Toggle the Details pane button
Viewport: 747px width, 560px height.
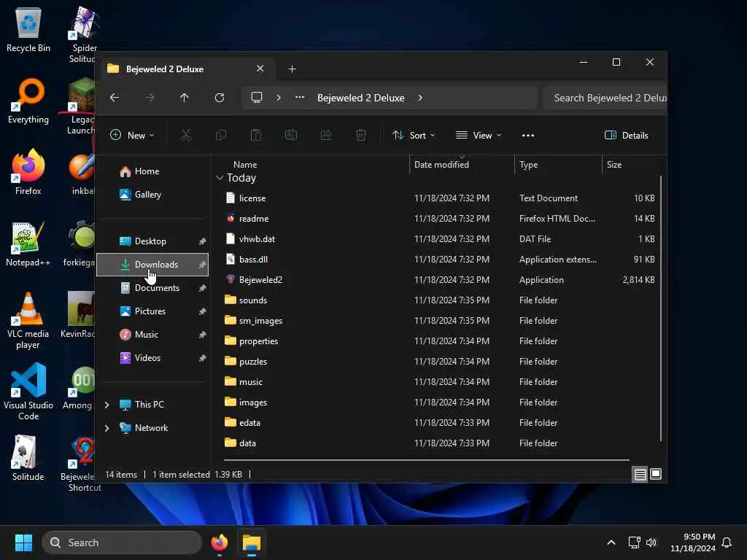pos(627,135)
